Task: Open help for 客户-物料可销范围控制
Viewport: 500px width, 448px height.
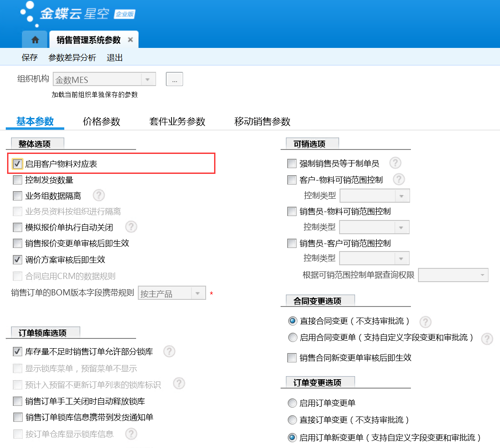Action: tap(399, 179)
